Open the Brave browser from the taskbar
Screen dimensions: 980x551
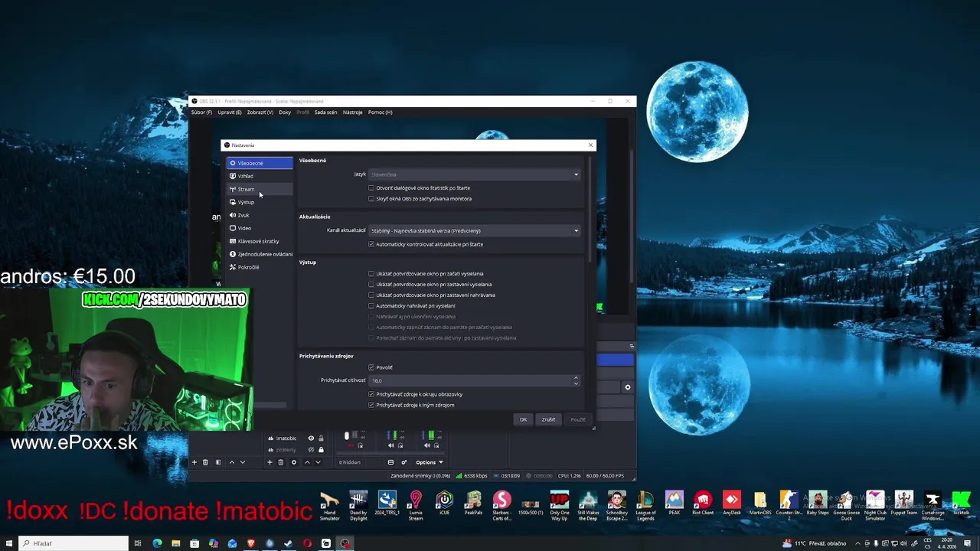tap(250, 543)
